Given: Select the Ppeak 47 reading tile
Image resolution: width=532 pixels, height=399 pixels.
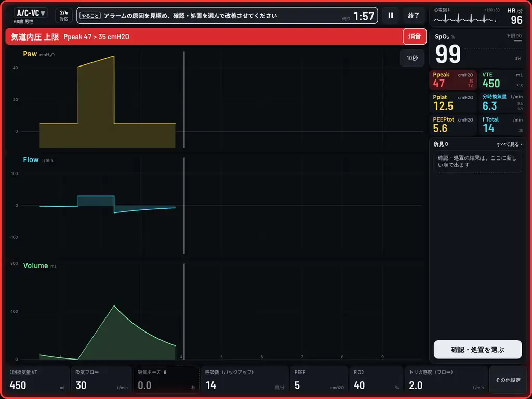Looking at the screenshot, I should coord(453,80).
